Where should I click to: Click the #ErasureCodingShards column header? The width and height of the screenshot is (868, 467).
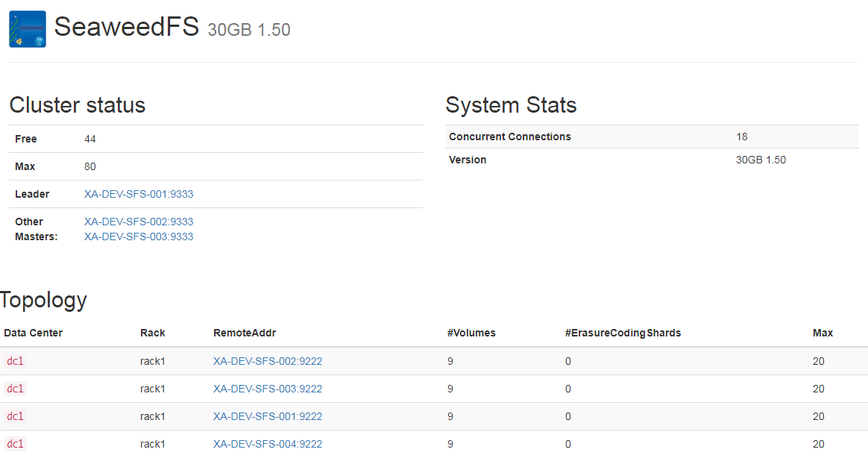click(x=623, y=333)
